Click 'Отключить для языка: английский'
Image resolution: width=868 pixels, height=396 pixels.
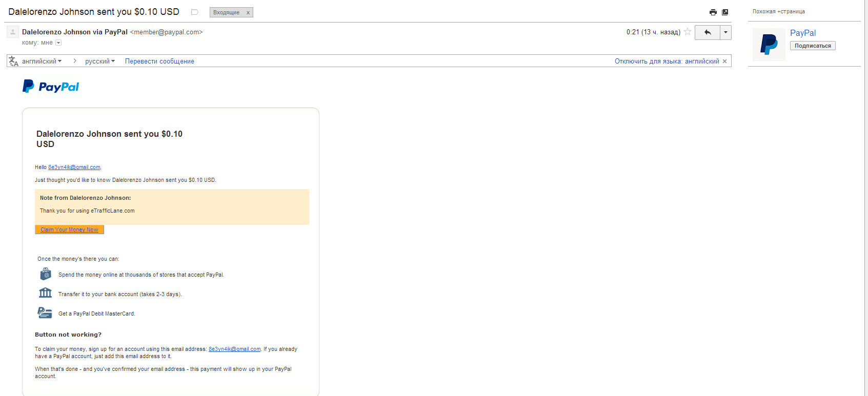(667, 61)
